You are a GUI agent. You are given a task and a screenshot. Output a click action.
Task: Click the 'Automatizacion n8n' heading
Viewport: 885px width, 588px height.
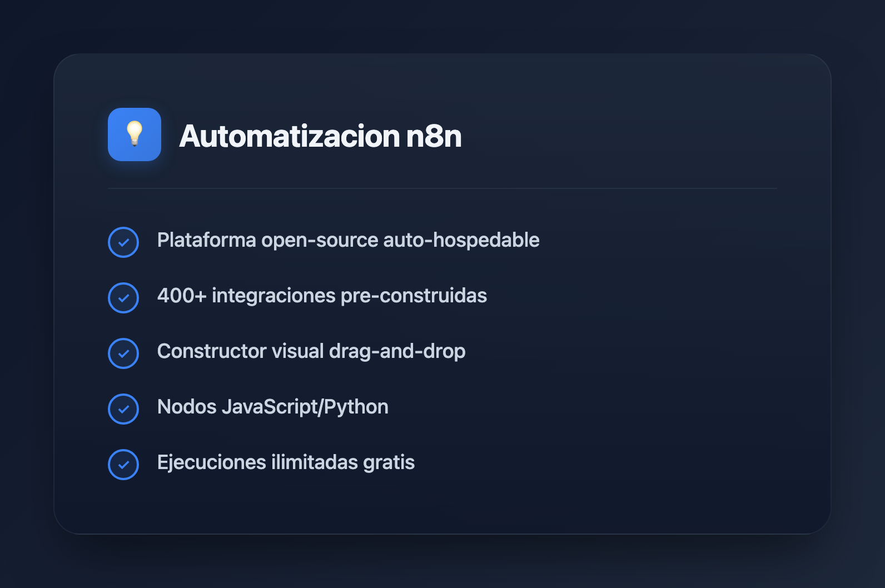click(x=320, y=136)
